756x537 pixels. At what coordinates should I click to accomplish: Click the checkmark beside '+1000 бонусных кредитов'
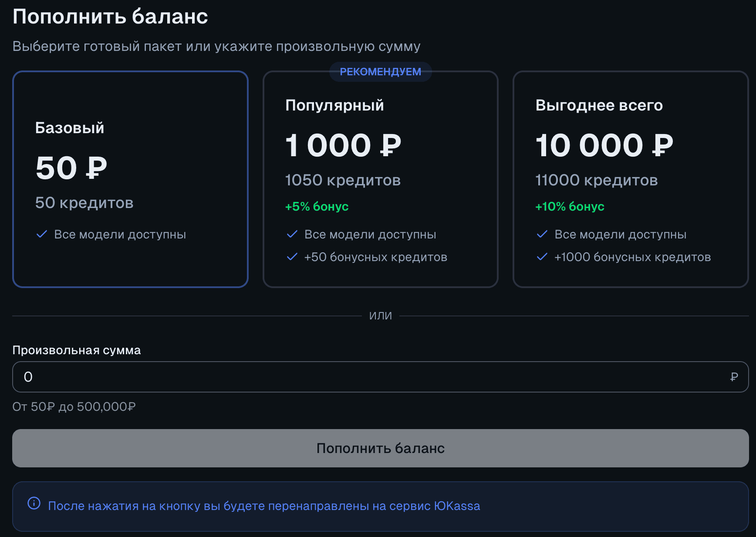click(x=542, y=257)
